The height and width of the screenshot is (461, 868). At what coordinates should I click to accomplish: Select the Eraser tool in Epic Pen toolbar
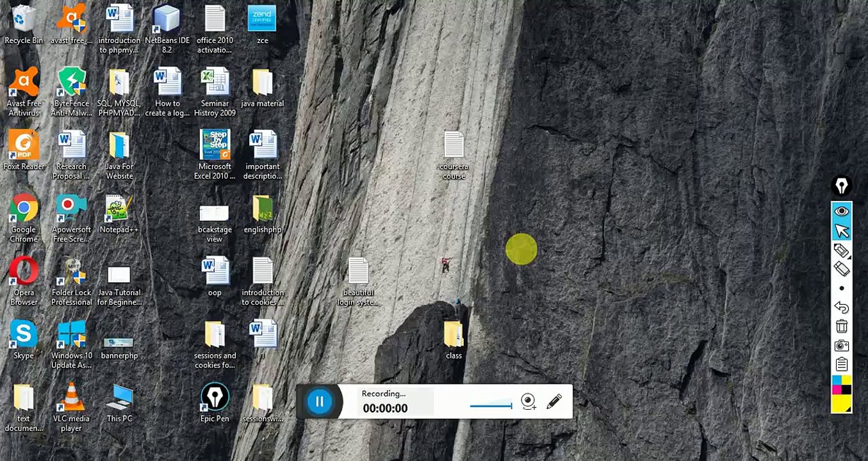[x=842, y=270]
